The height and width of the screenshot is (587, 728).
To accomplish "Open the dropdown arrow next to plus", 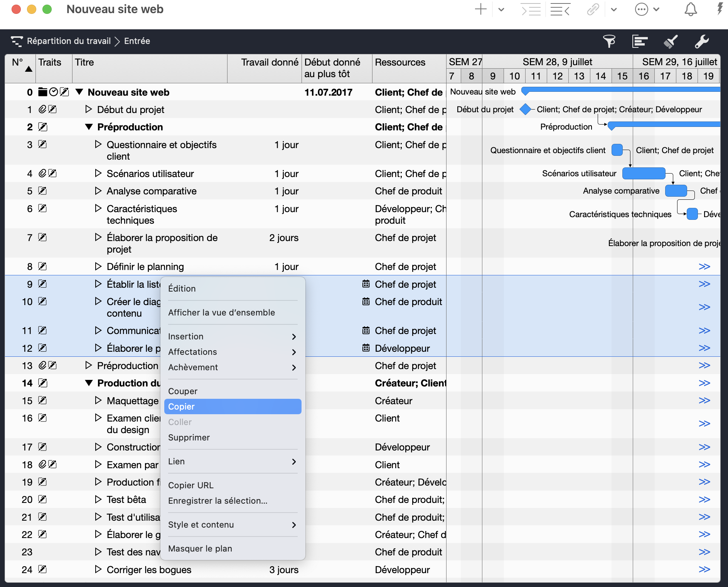I will point(501,9).
